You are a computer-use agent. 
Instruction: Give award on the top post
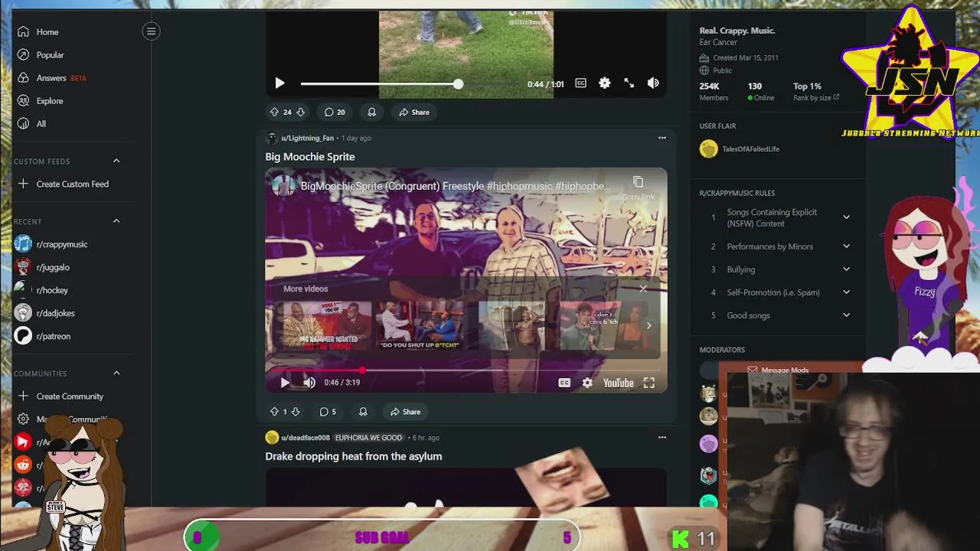371,112
